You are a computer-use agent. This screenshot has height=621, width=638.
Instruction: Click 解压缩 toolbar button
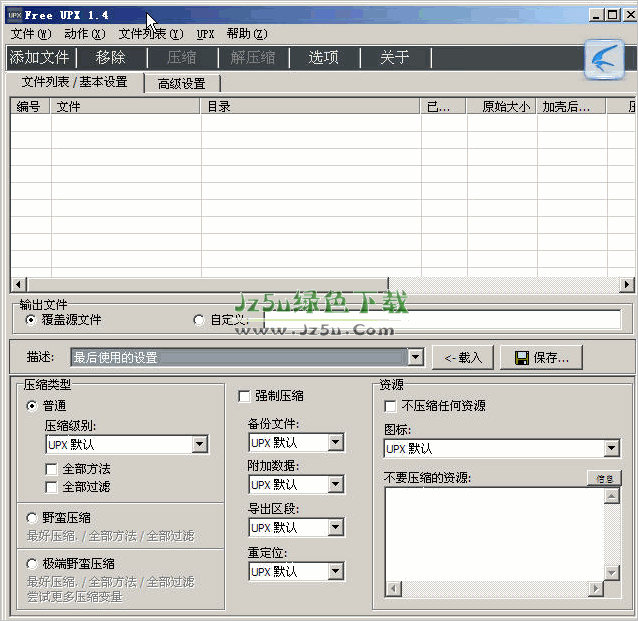tap(253, 57)
